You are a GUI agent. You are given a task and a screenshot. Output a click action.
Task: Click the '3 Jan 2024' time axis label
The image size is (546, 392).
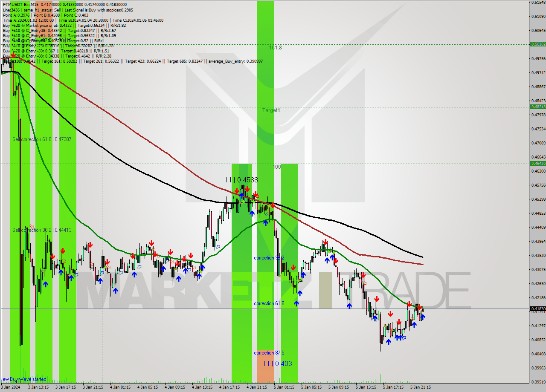point(10,388)
